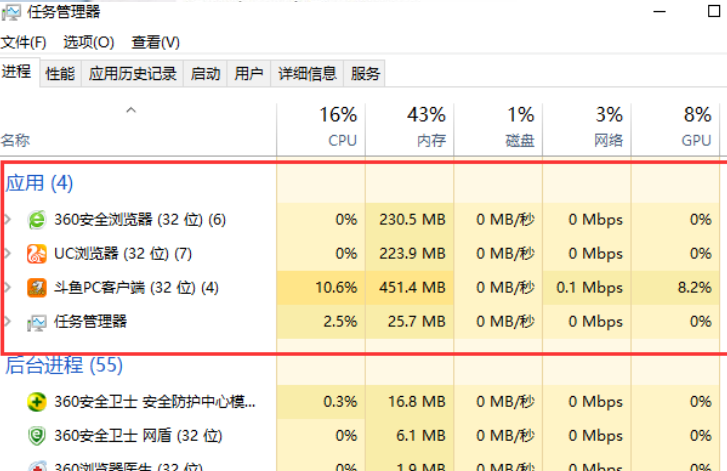The width and height of the screenshot is (727, 471).
Task: Switch to the 用户 tab
Action: click(249, 73)
